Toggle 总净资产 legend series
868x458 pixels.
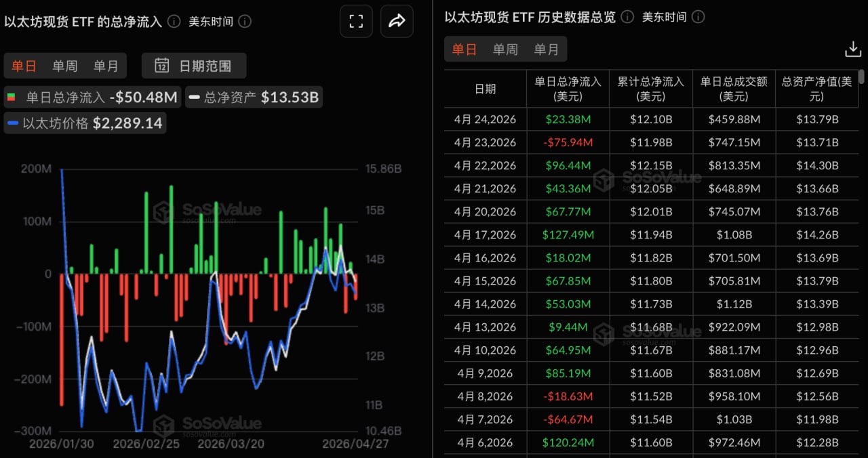253,97
